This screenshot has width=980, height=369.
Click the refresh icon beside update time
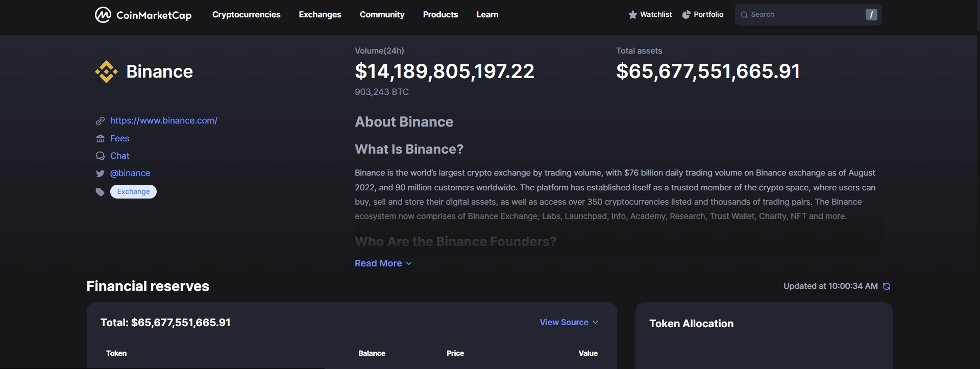pyautogui.click(x=887, y=286)
